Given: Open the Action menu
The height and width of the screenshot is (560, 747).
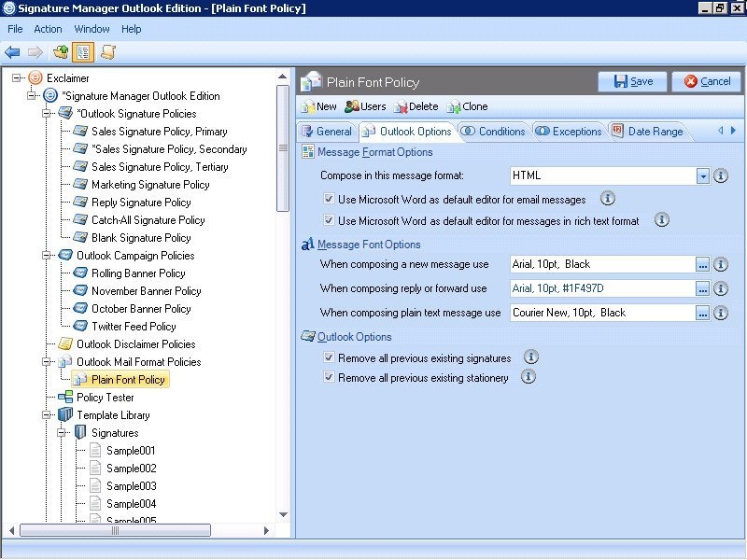Looking at the screenshot, I should (48, 29).
